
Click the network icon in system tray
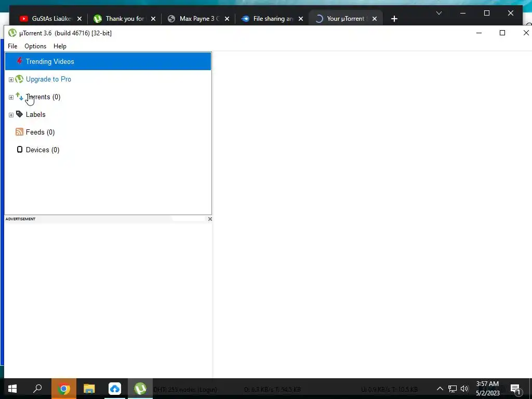[x=453, y=389]
